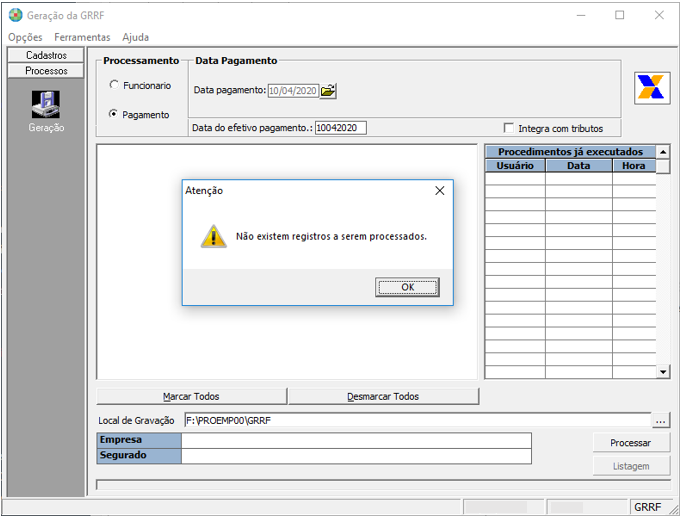683x517 pixels.
Task: Open the Opções menu
Action: pos(25,37)
